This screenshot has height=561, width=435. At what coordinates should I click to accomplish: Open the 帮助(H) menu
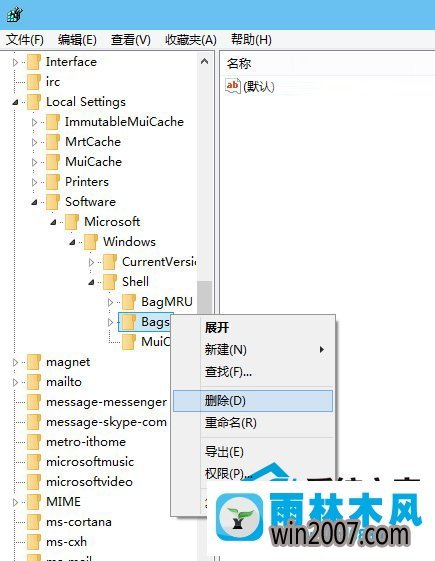(x=251, y=39)
